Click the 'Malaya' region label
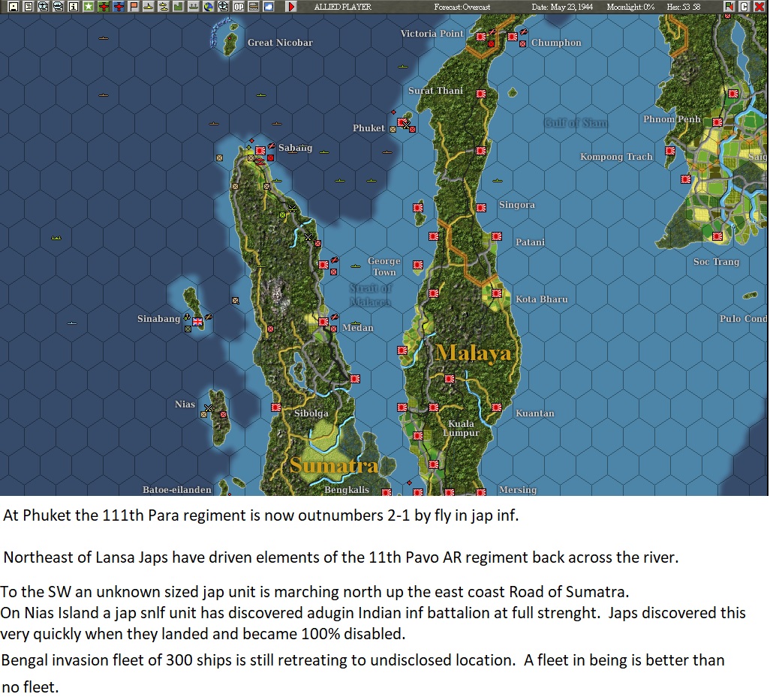This screenshot has height=700, width=773. 474,353
